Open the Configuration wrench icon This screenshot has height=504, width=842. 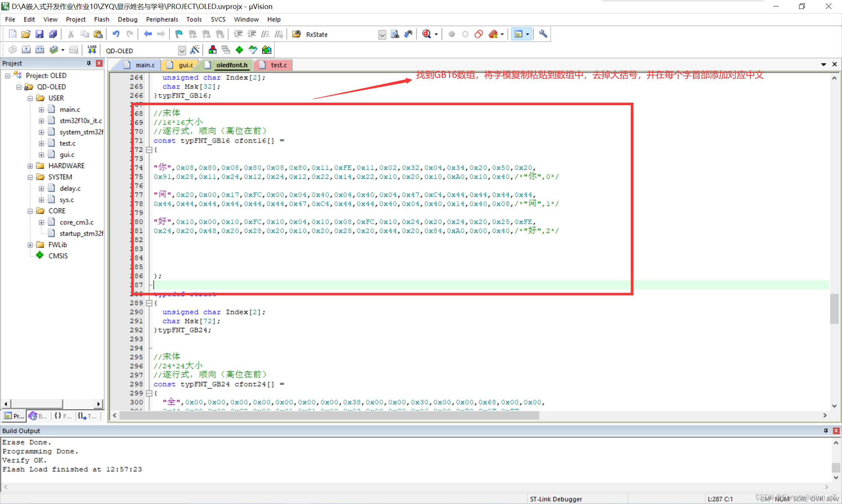[x=543, y=34]
